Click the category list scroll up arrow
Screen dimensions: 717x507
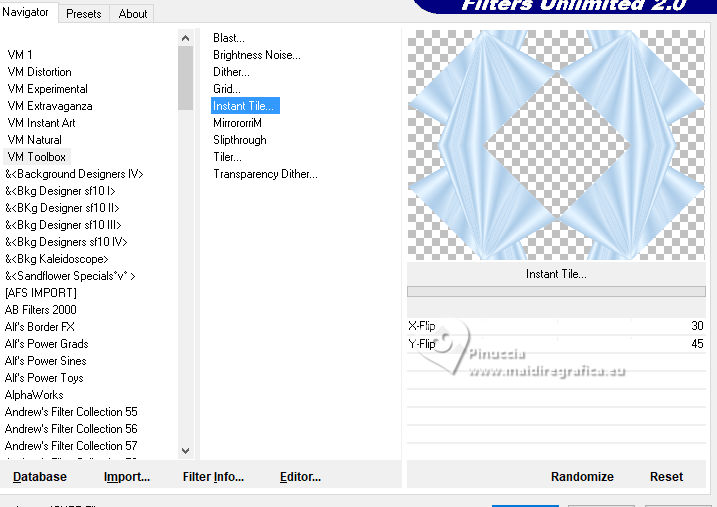(x=185, y=38)
